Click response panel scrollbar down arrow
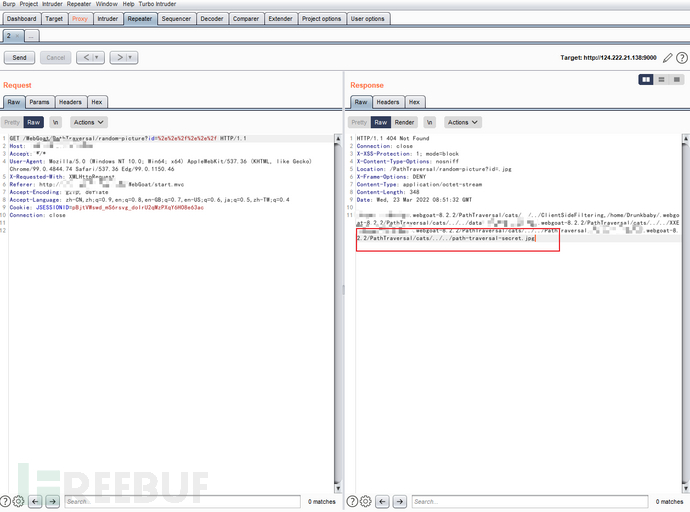This screenshot has height=512, width=690. (x=686, y=488)
